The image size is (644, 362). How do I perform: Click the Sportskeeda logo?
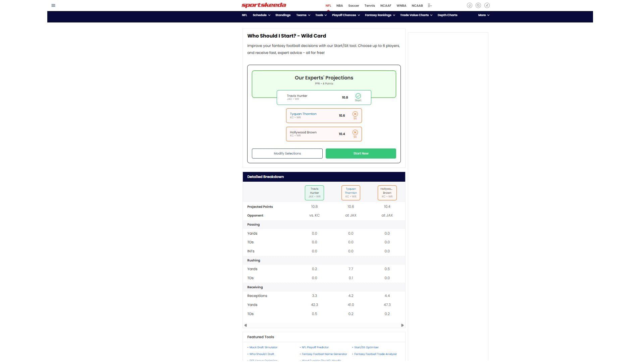(x=264, y=5)
